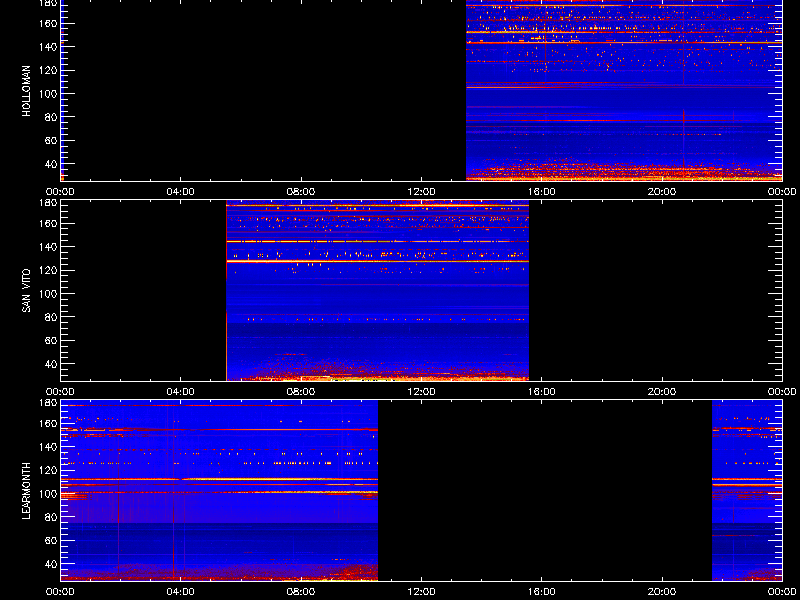Click the LEARMONTH station axis label
800x600 pixels.
coord(27,491)
